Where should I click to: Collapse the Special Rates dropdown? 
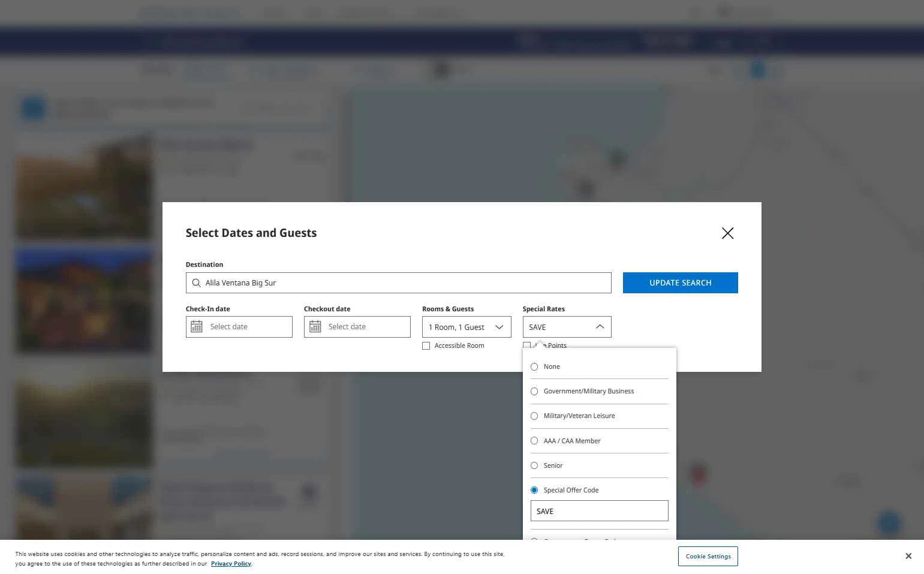(567, 327)
